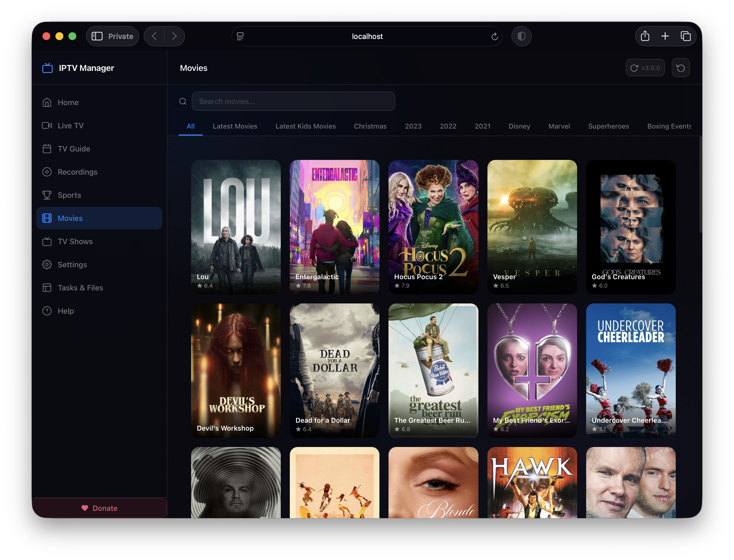Open the Undercover Cheerleader poster
The image size is (734, 560).
click(x=631, y=370)
